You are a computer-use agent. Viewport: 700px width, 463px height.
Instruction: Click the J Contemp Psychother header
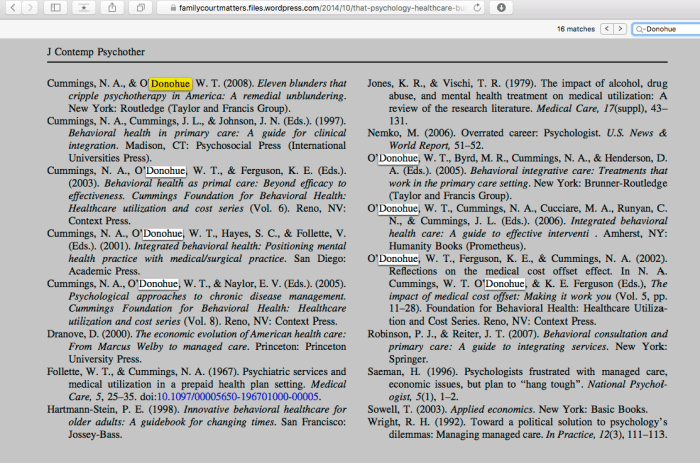(x=96, y=51)
